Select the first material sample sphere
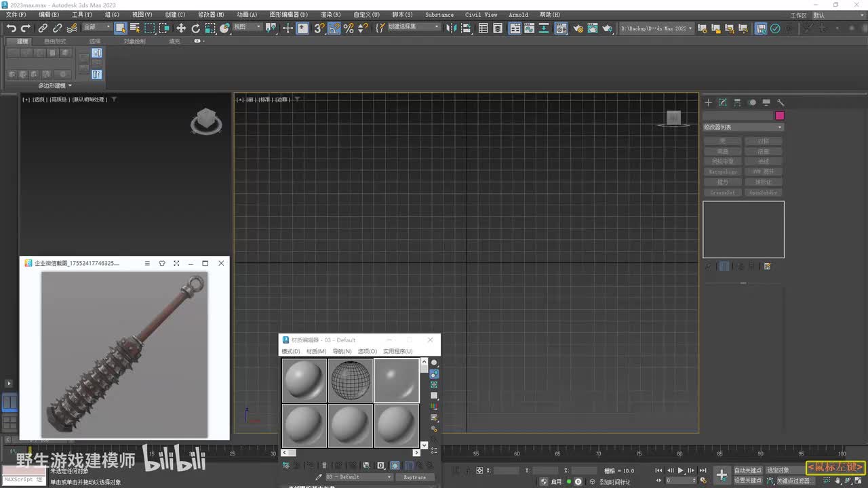 [x=304, y=380]
